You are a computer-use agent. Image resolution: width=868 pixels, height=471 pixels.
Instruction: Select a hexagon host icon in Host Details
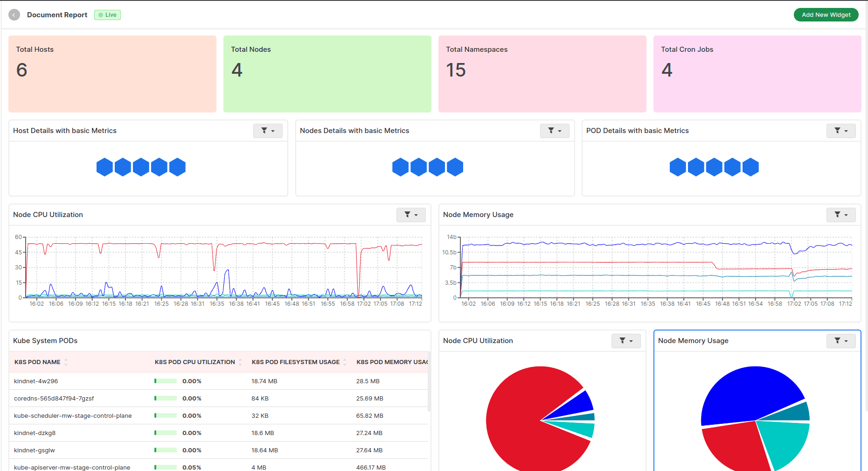(104, 167)
